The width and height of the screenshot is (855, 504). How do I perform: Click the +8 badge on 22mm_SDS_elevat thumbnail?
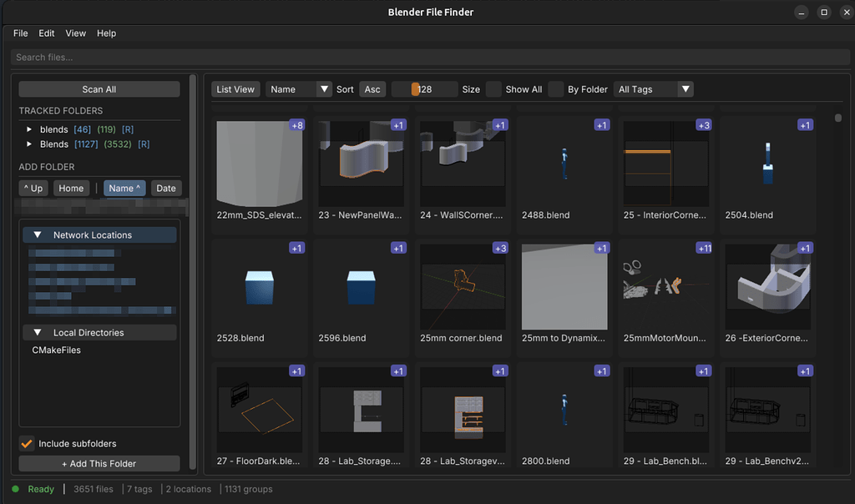[x=296, y=125]
